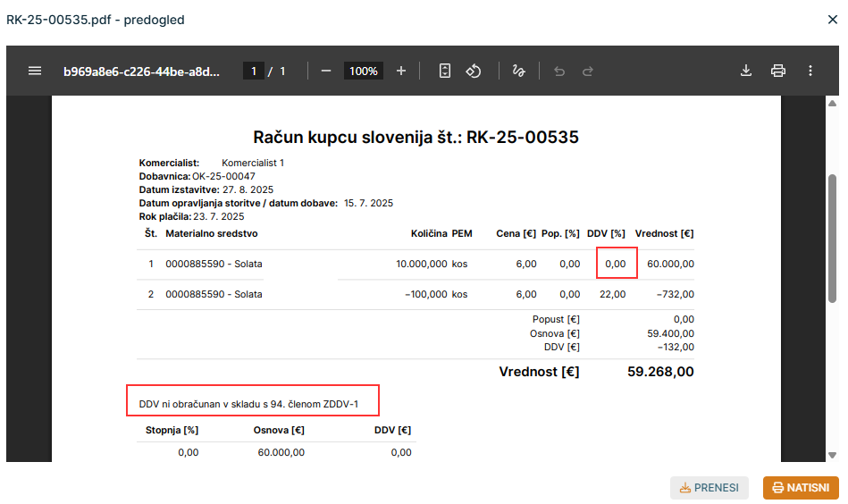The width and height of the screenshot is (848, 504).
Task: Print the PDF using toolbar printer icon
Action: click(778, 71)
